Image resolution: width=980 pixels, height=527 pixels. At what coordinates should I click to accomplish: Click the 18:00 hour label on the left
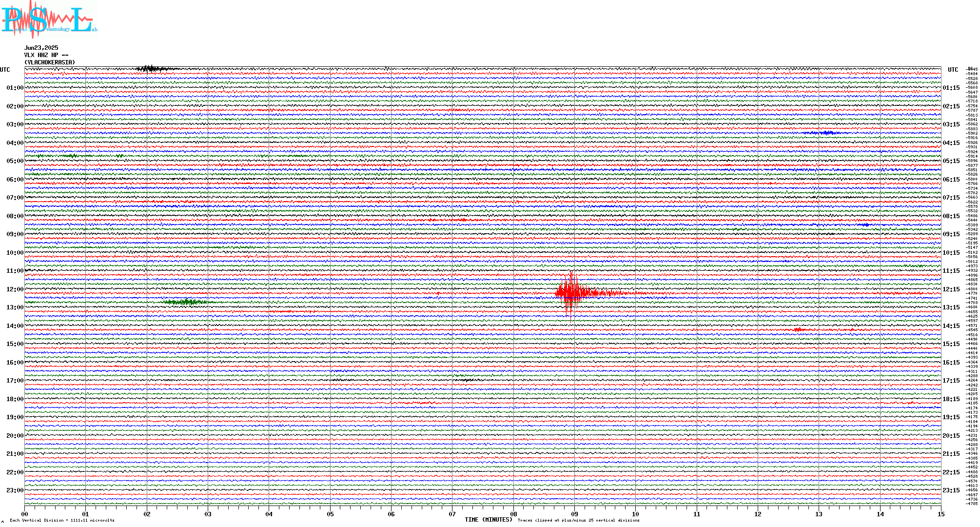(15, 399)
